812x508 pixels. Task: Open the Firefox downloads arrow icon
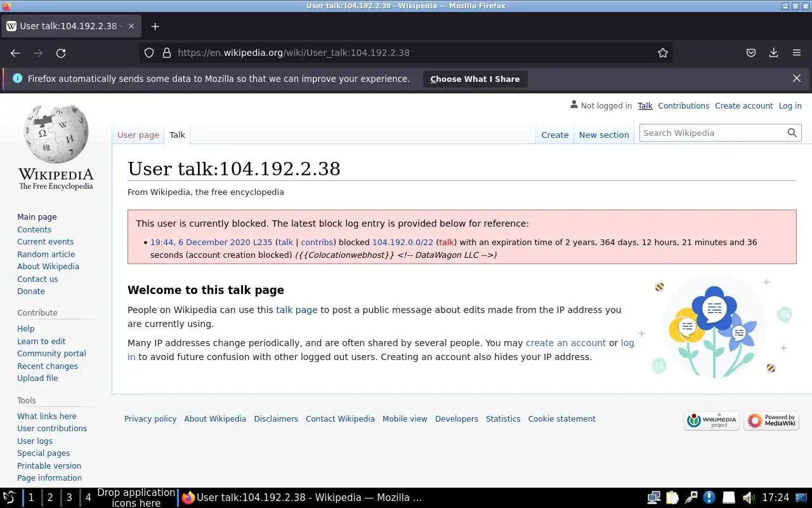tap(773, 53)
